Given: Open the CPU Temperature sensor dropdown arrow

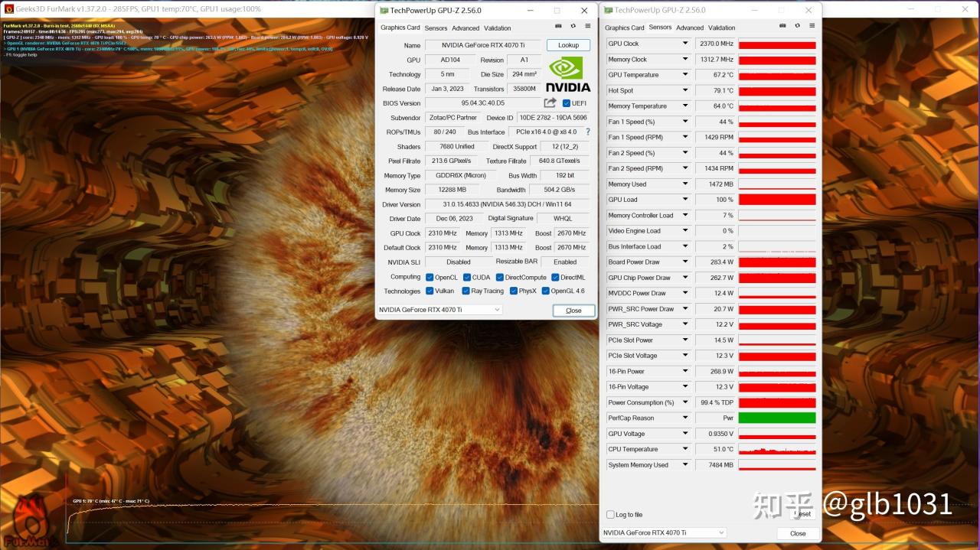Looking at the screenshot, I should 685,449.
